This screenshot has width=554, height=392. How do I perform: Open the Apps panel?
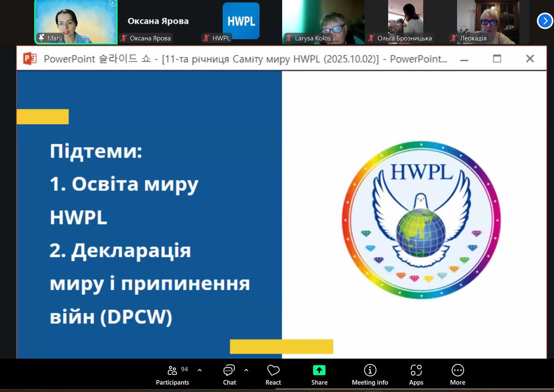tap(416, 375)
